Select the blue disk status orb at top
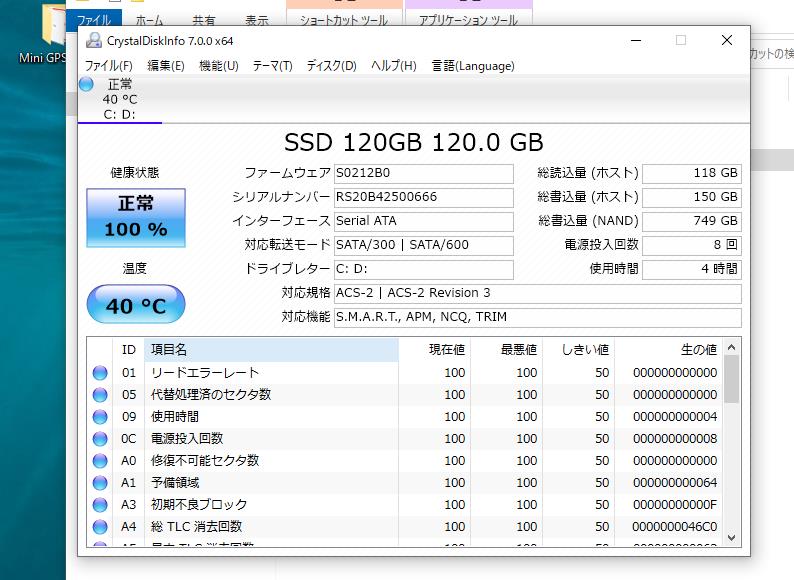Screen dimensions: 794x580 click(x=87, y=84)
